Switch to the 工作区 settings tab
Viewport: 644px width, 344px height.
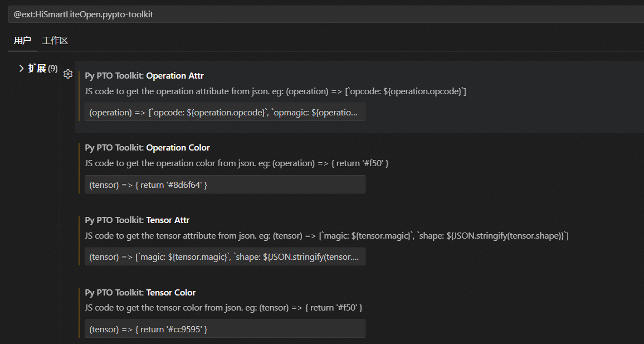click(55, 41)
